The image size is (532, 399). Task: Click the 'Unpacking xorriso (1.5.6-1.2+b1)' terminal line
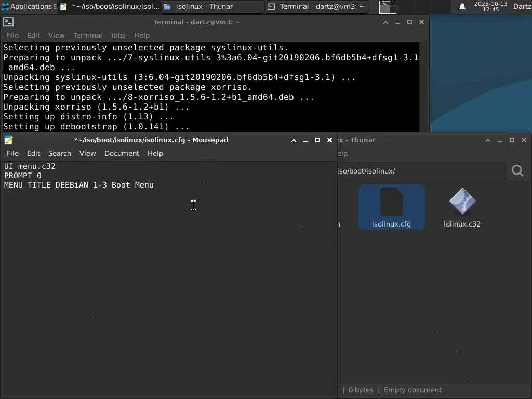pyautogui.click(x=96, y=107)
